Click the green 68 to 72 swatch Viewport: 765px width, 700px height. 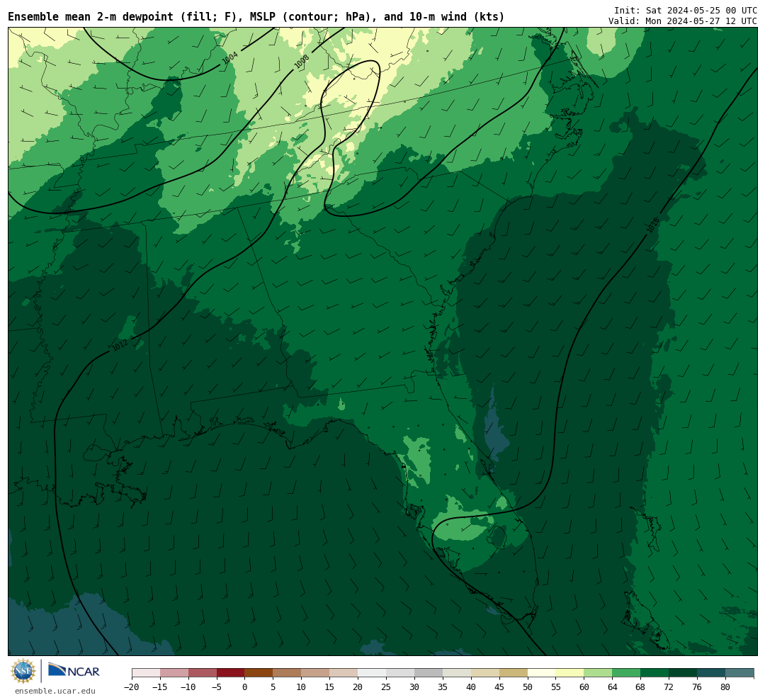coord(654,673)
